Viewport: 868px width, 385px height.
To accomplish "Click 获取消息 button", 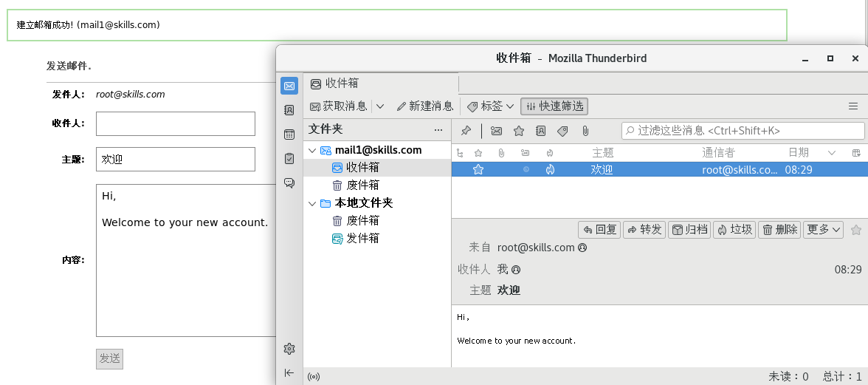I will point(339,106).
